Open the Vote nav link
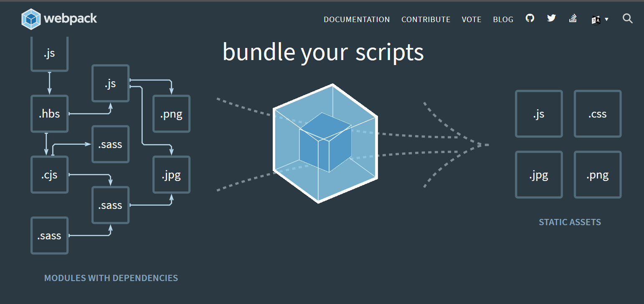The width and height of the screenshot is (644, 304). point(472,20)
